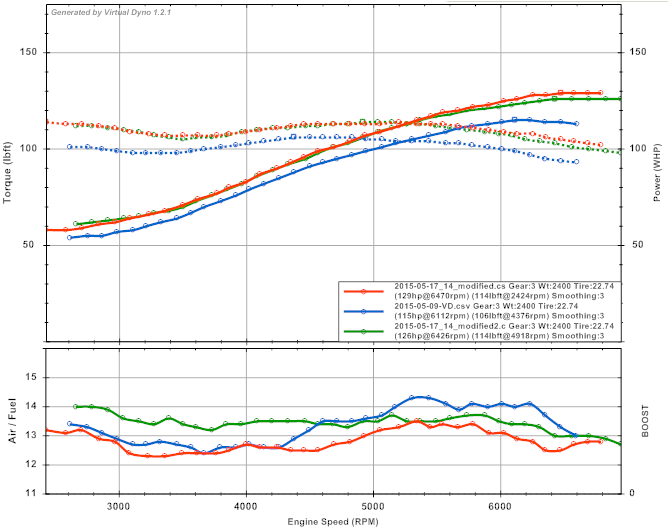Click the 'Engine Speed (RPM)' axis label
The width and height of the screenshot is (668, 530).
click(333, 521)
